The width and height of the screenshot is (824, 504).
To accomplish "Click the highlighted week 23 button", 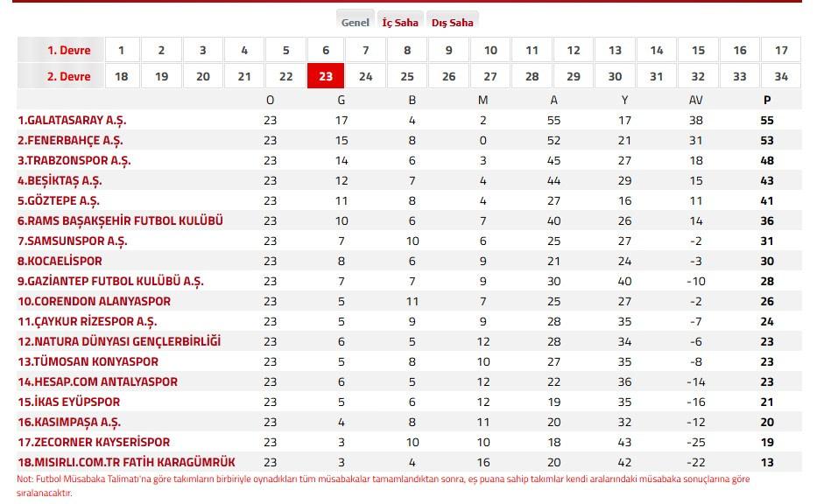I will pos(326,76).
